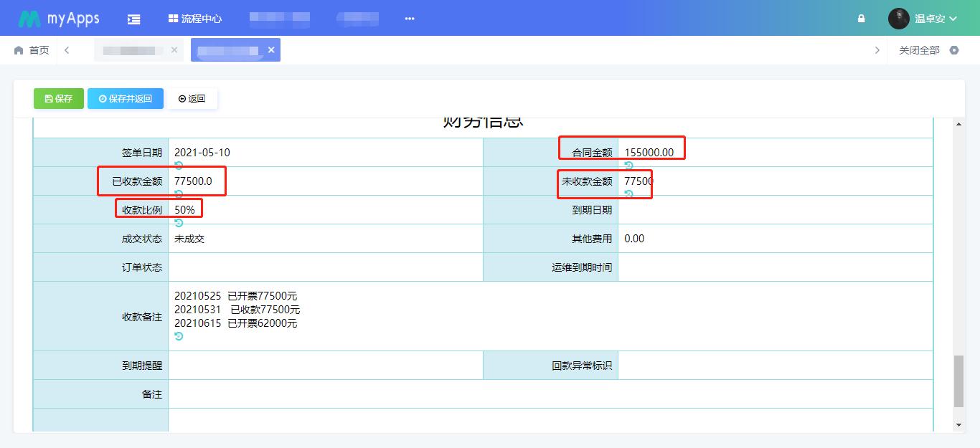
Task: Open the gear icon next to 关闭全部
Action: 953,50
